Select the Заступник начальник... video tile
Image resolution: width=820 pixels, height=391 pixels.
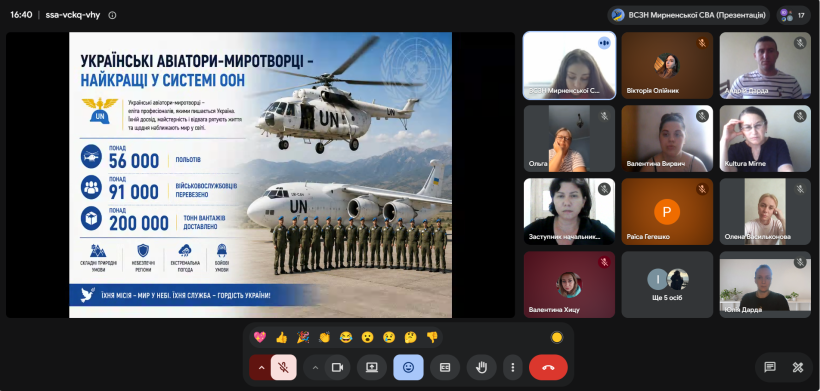[570, 212]
